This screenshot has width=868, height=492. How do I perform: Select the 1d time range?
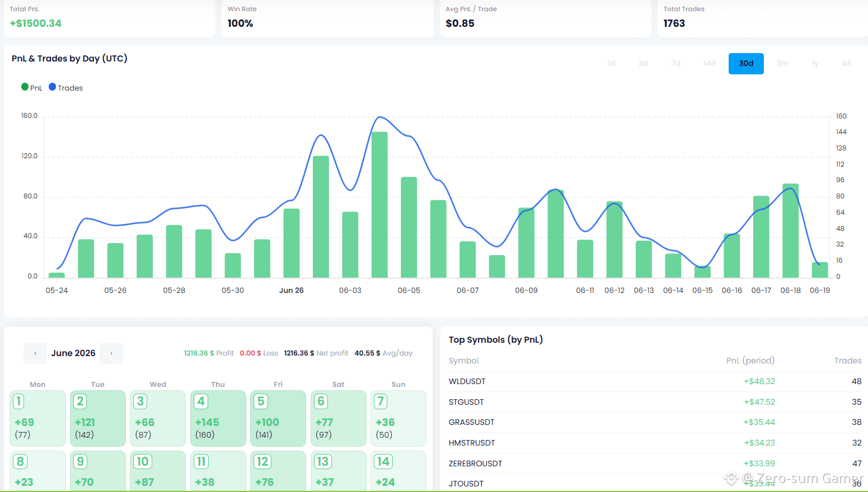pyautogui.click(x=611, y=64)
